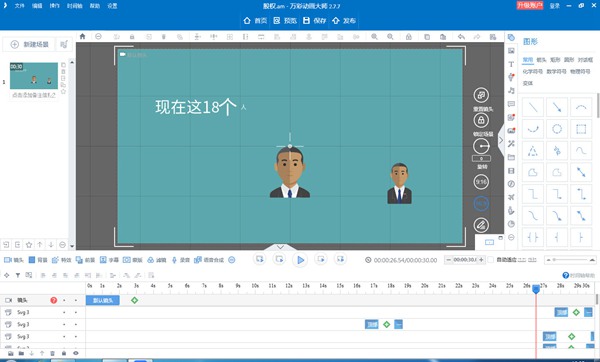Click the undo arrow icon

coord(461,37)
